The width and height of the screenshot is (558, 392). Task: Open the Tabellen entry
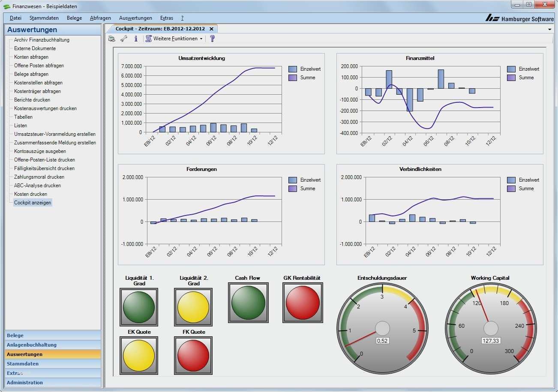(x=23, y=117)
